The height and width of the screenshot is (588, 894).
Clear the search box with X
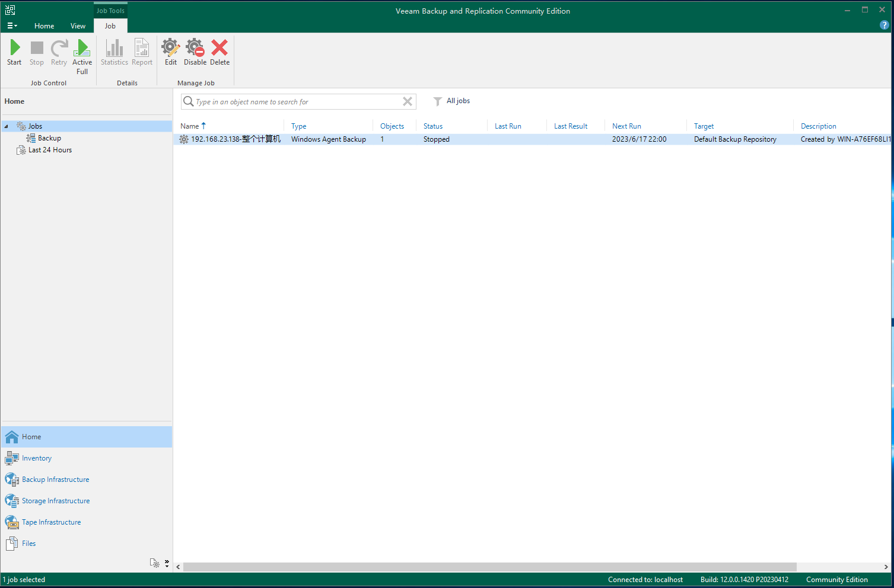click(x=408, y=101)
